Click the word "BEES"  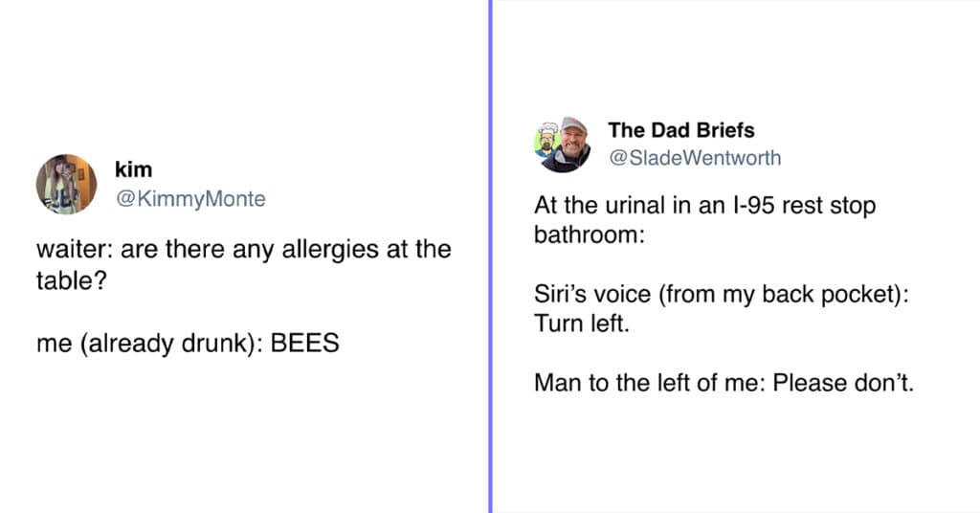[x=305, y=343]
